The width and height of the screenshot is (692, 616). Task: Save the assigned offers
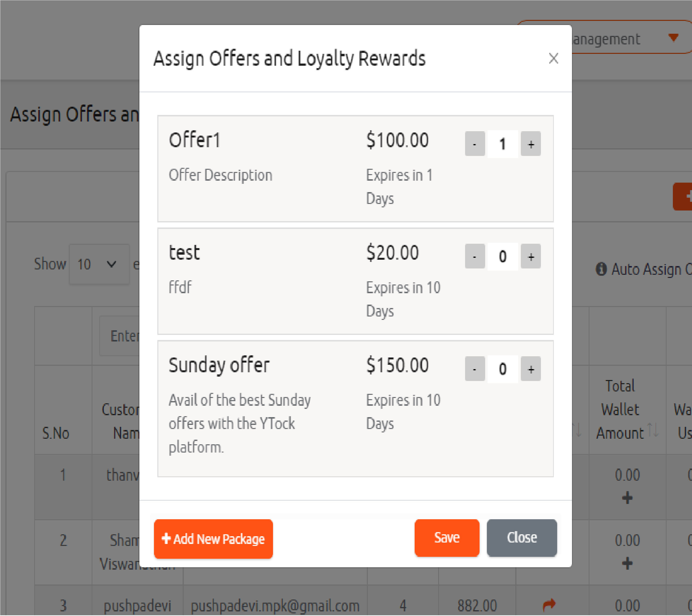click(447, 538)
